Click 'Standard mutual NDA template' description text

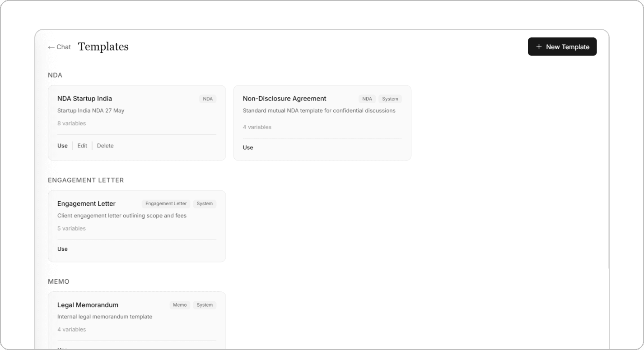[319, 111]
